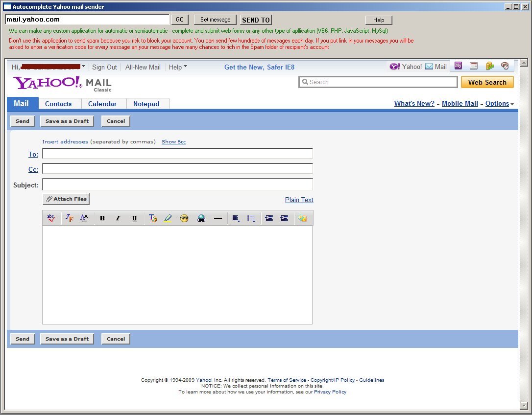The height and width of the screenshot is (415, 532).
Task: Switch to Plain Text mode
Action: [x=299, y=200]
